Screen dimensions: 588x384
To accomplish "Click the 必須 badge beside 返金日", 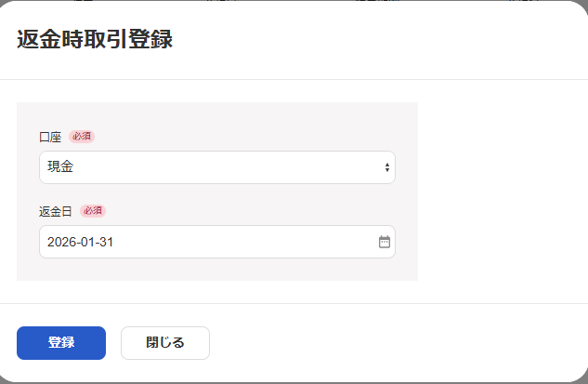I will pos(93,211).
